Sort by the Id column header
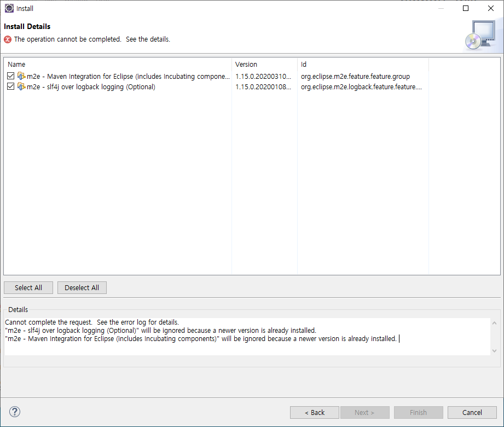This screenshot has height=427, width=504. pos(363,64)
